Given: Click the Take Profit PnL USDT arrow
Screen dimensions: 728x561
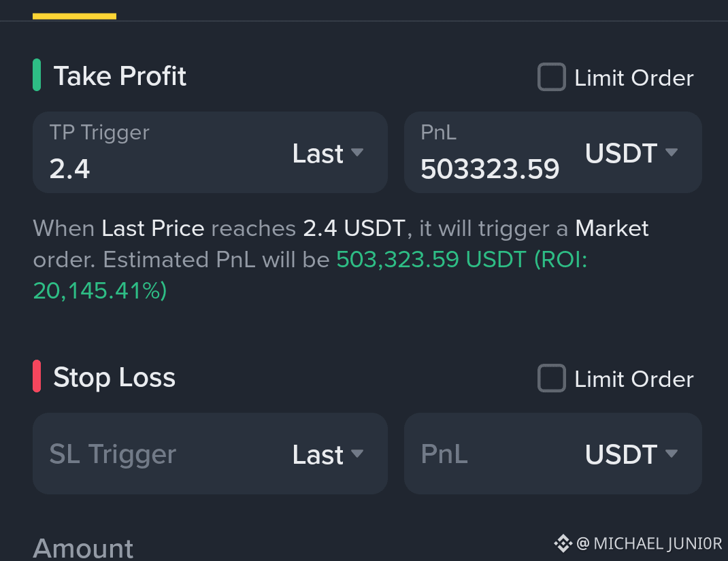Looking at the screenshot, I should [x=672, y=152].
